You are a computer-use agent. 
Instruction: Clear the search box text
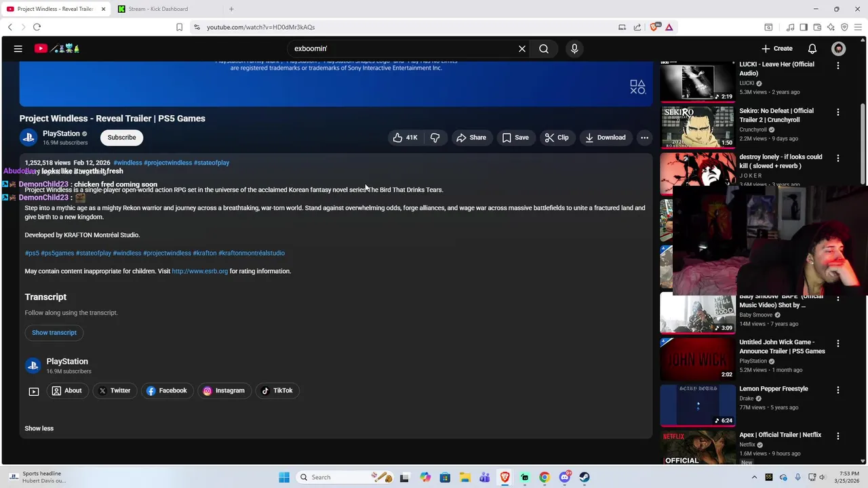[x=522, y=49]
